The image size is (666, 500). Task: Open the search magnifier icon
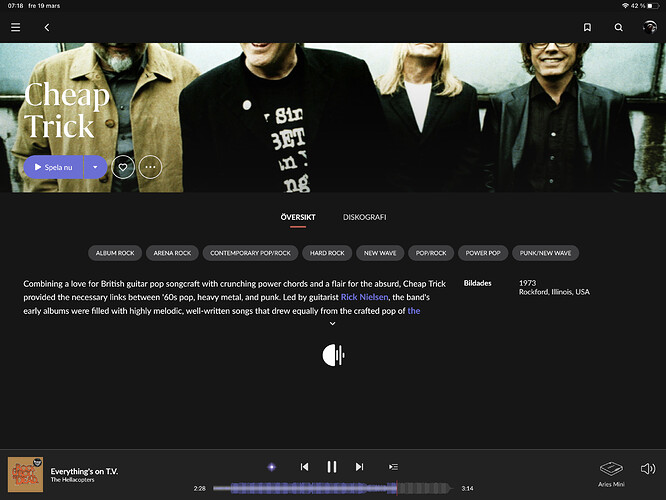tap(618, 28)
